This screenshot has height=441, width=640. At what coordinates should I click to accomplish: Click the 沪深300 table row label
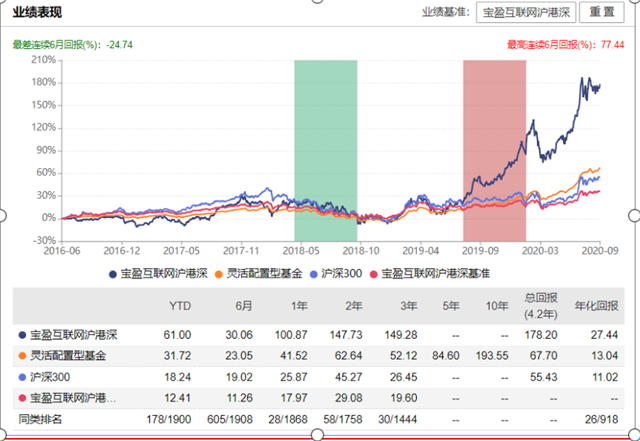(x=50, y=377)
